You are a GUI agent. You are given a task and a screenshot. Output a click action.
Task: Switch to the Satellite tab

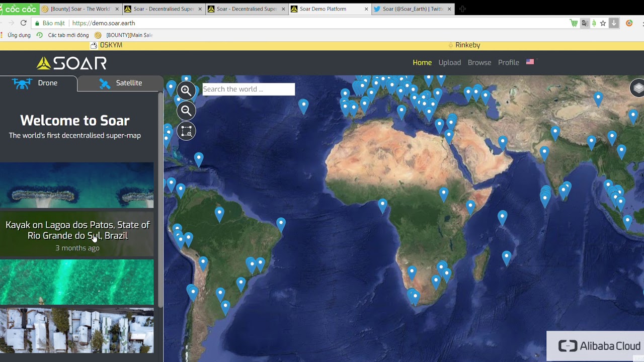(120, 83)
